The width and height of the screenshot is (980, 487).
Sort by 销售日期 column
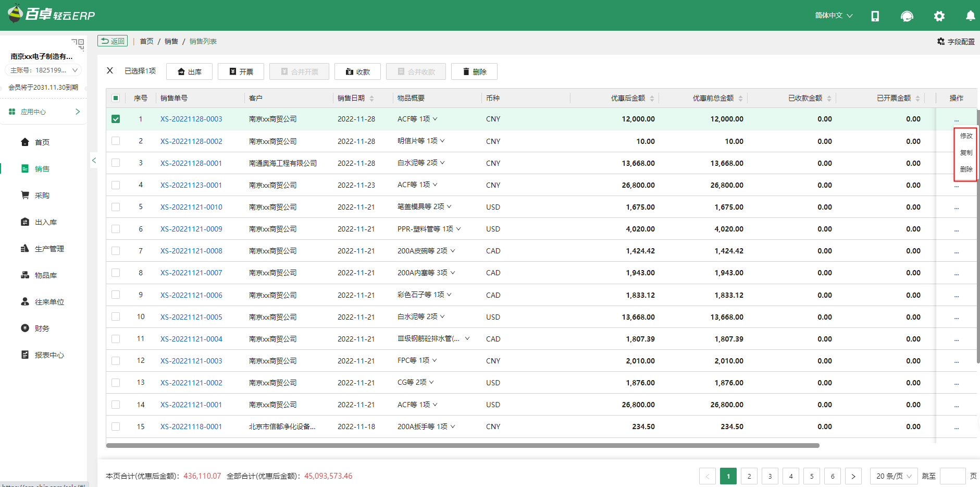(x=372, y=99)
